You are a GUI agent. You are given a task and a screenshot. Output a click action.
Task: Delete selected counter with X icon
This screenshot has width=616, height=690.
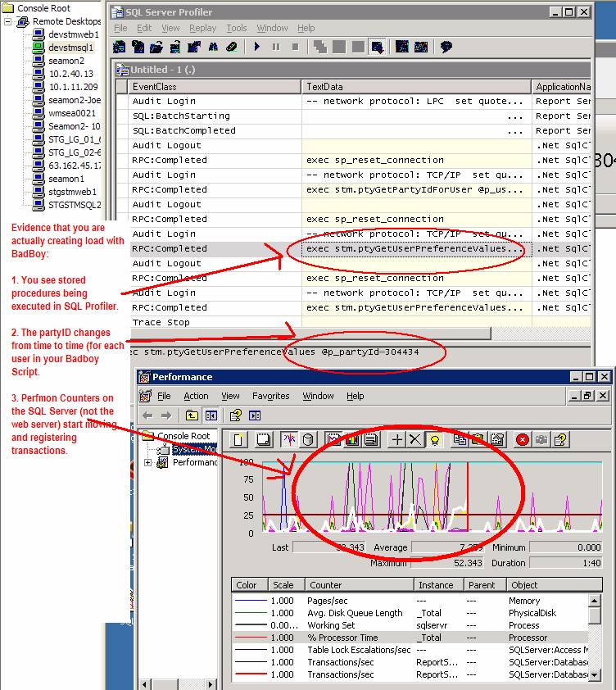[x=415, y=440]
